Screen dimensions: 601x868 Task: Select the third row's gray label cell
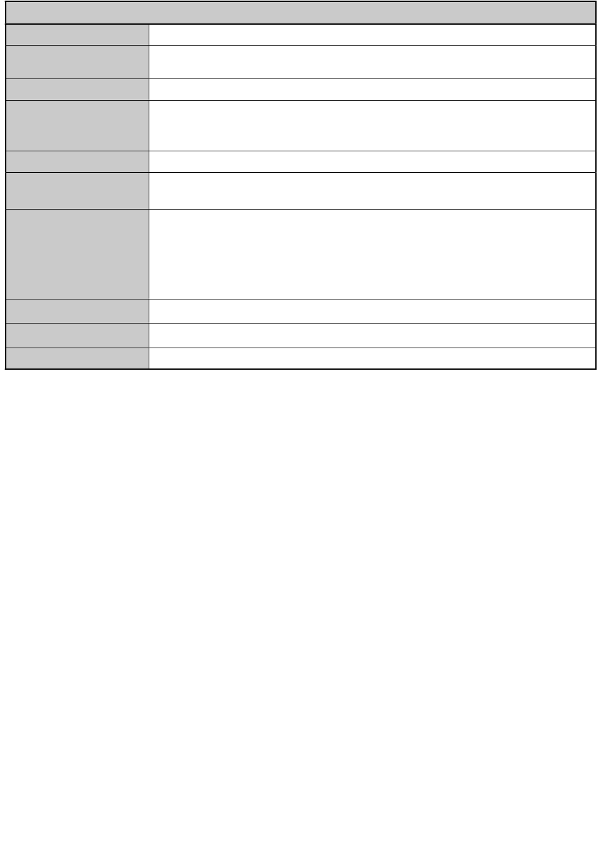click(x=77, y=89)
